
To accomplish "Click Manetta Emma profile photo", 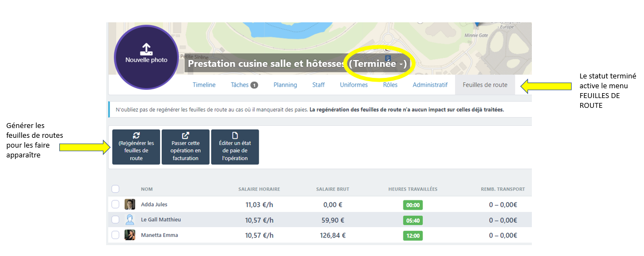I will 130,235.
